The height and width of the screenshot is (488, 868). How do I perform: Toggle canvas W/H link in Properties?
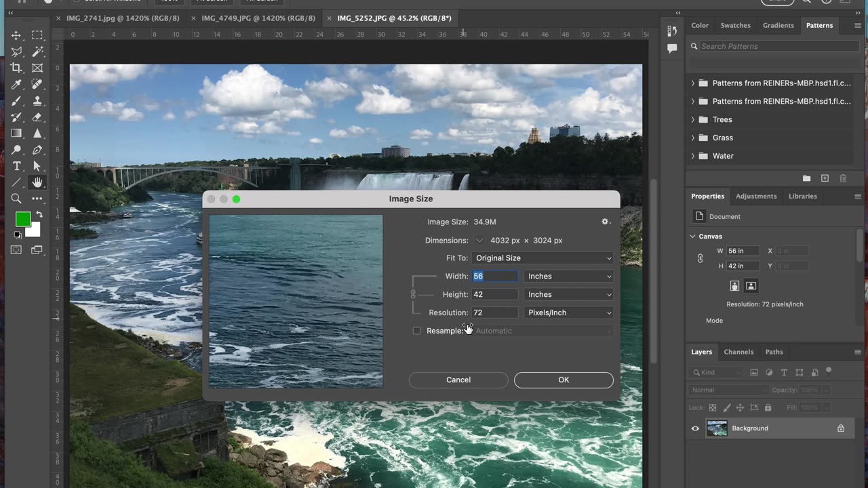(x=700, y=258)
